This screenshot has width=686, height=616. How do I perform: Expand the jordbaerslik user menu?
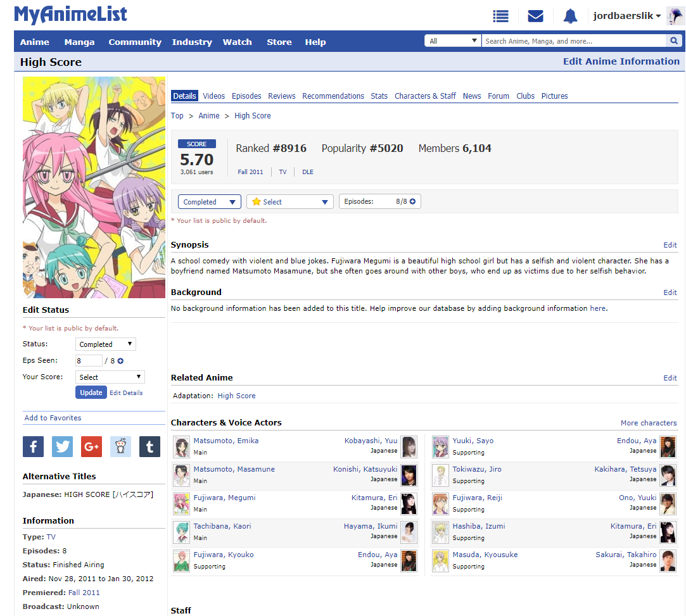pyautogui.click(x=626, y=16)
